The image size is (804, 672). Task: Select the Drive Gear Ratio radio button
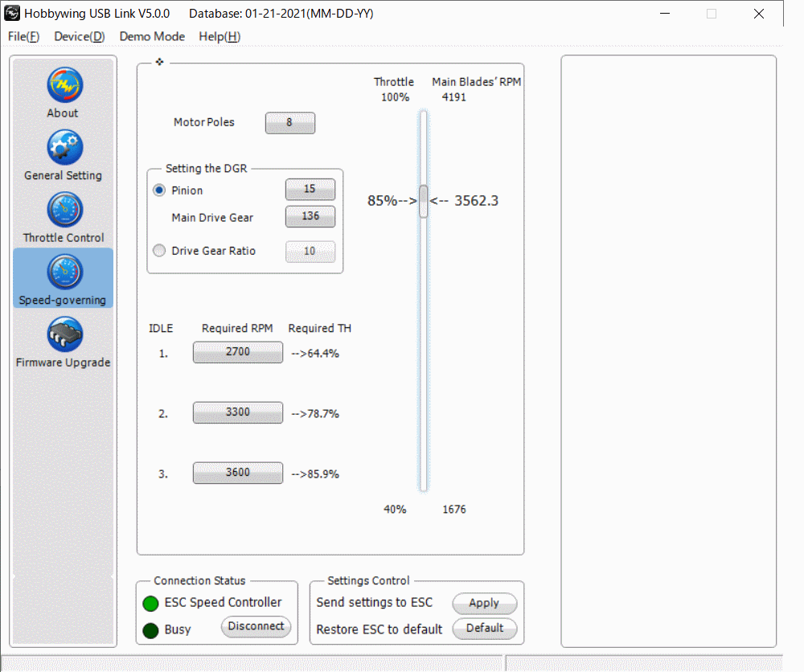[x=159, y=251]
